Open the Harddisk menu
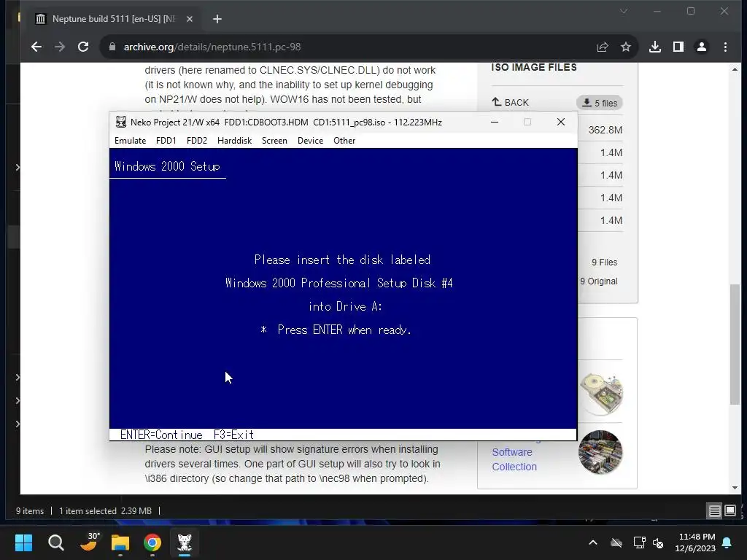 click(234, 141)
